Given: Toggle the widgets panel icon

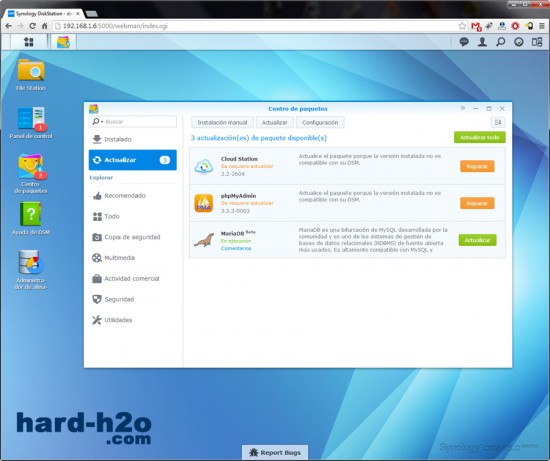Looking at the screenshot, I should pyautogui.click(x=537, y=42).
